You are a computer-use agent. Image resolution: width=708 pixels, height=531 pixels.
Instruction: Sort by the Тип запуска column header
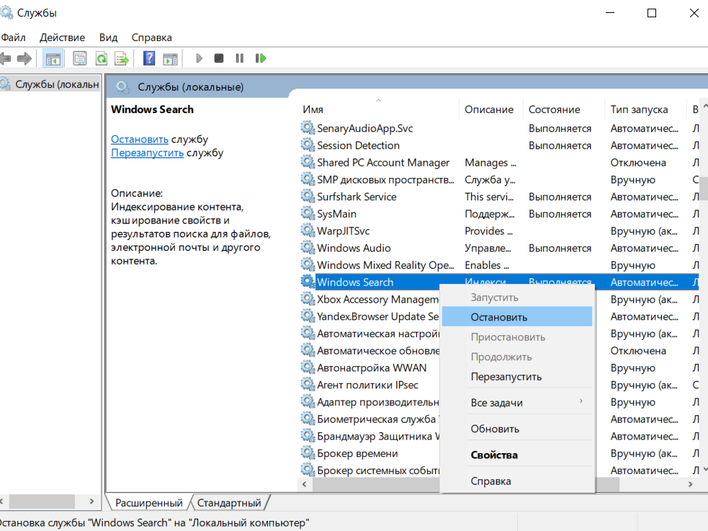640,109
